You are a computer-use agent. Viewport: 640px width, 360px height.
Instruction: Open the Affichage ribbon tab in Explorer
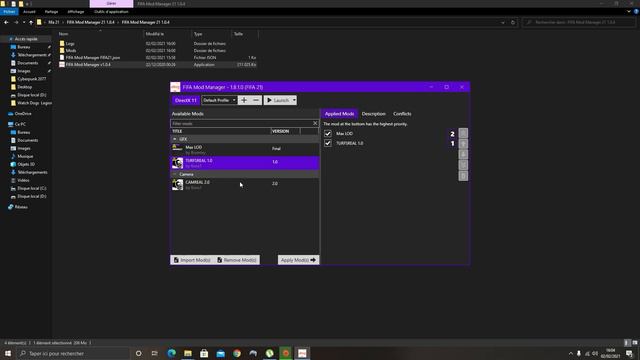(x=76, y=12)
